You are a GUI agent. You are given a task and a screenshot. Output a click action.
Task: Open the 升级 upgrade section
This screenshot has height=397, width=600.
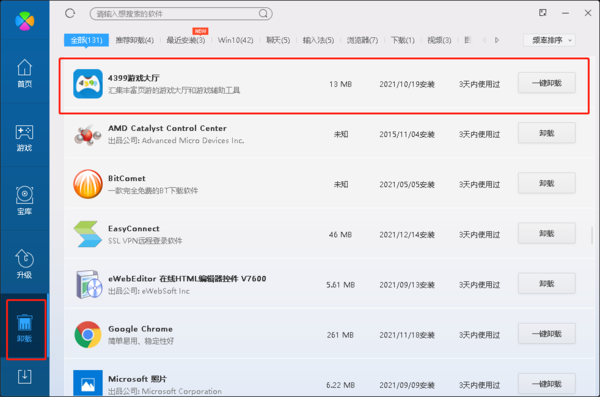24,264
